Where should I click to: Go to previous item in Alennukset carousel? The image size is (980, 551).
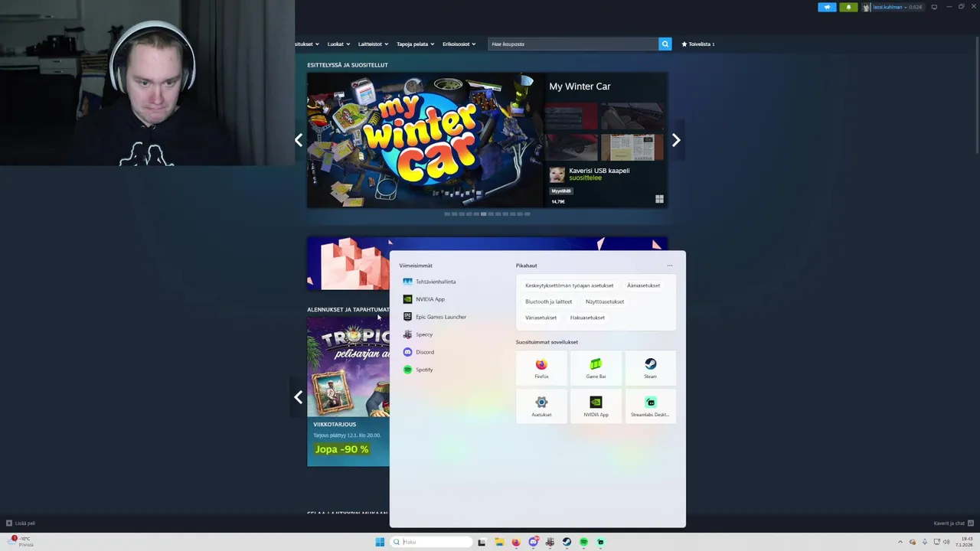pyautogui.click(x=299, y=397)
